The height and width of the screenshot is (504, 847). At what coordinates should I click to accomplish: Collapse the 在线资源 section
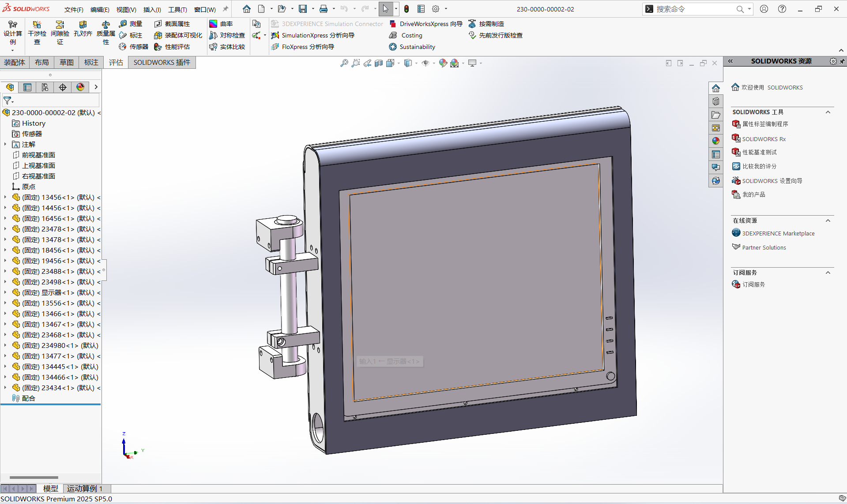828,220
